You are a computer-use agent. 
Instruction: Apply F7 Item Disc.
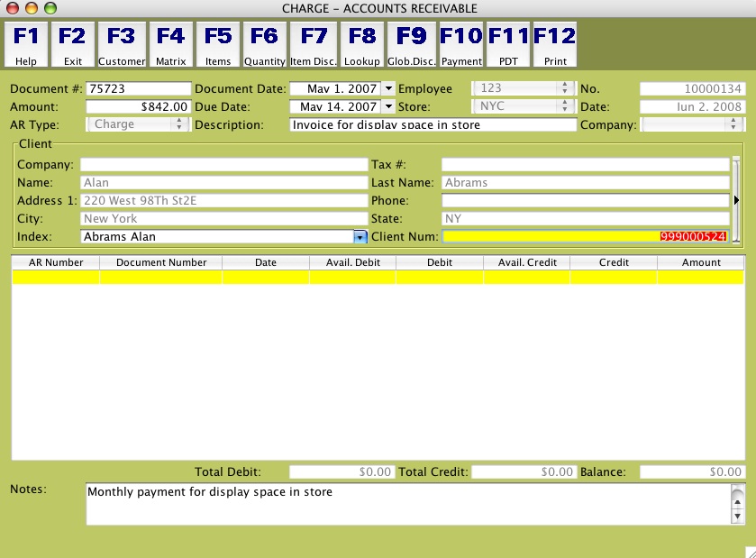coord(314,44)
